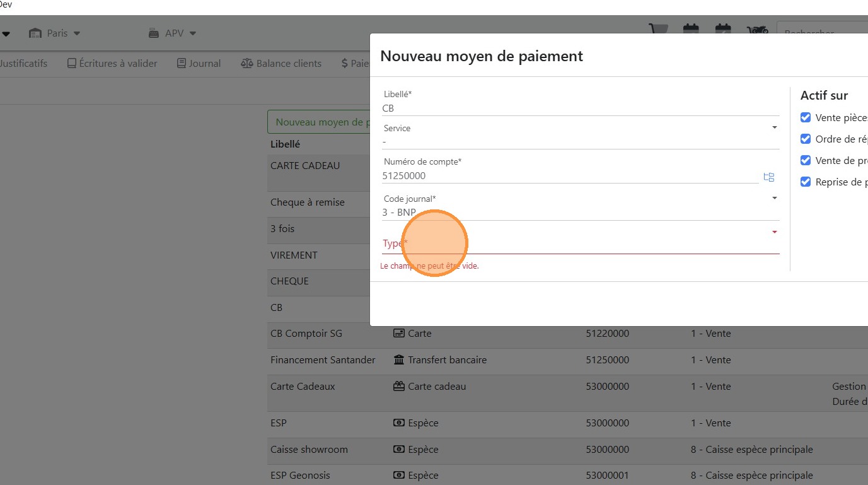Click the Carte Cadeaux row label
Image resolution: width=868 pixels, height=485 pixels.
[x=303, y=387]
